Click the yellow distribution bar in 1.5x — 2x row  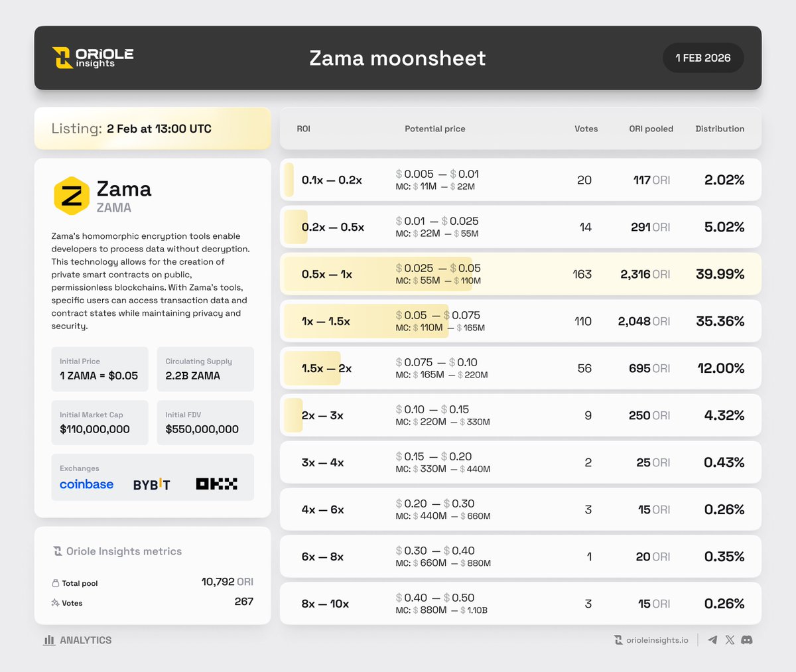pos(312,368)
